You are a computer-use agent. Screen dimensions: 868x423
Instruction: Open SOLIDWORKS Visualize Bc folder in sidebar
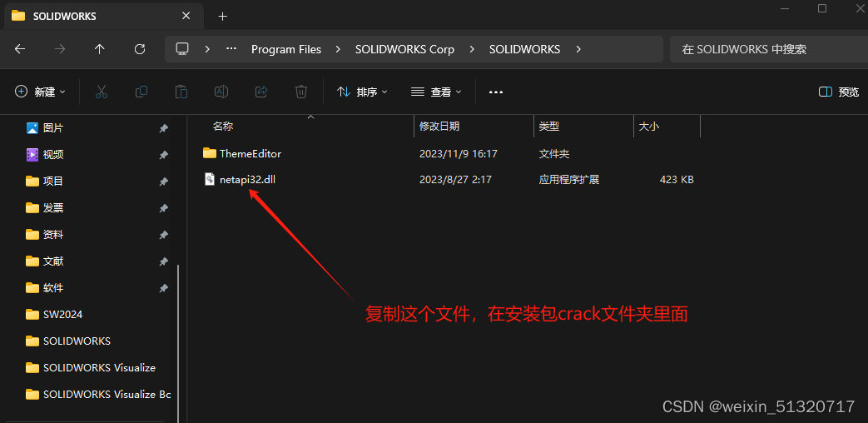pyautogui.click(x=107, y=394)
